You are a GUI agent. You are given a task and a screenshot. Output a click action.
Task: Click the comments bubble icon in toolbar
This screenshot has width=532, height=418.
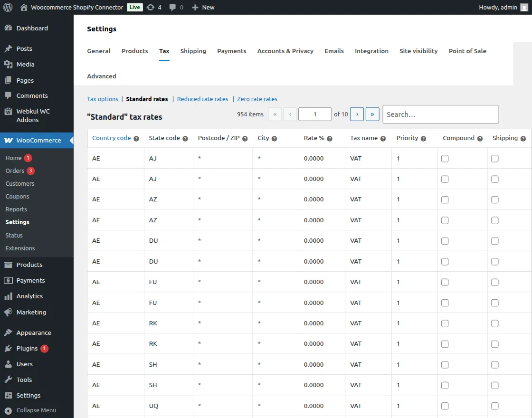tap(172, 7)
